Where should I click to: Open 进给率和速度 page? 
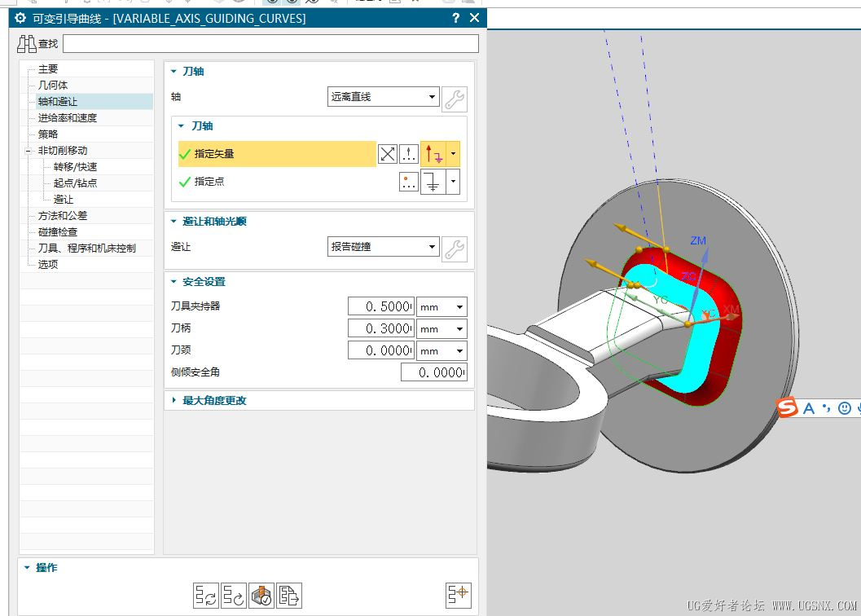coord(68,117)
